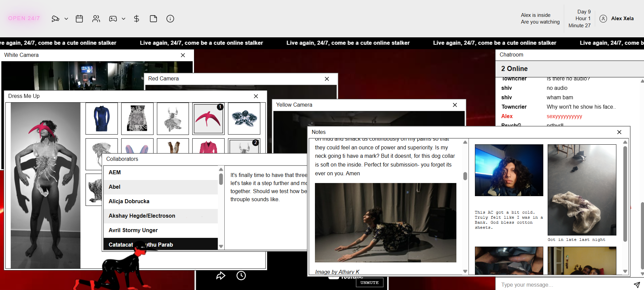Click the clock watch-later icon
Screen dimensions: 644x290
241,276
